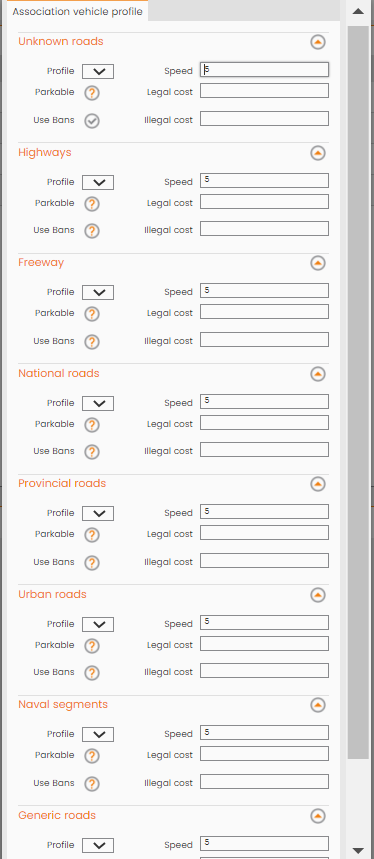Focus the Freeway Illegal cost field
Image resolution: width=374 pixels, height=859 pixels.
point(264,340)
